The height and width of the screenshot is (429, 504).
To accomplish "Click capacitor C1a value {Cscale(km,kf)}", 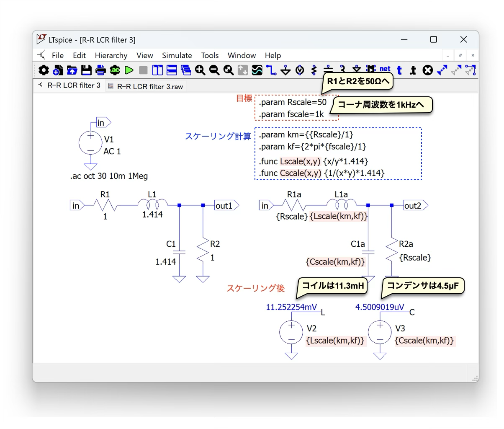I will coord(335,262).
